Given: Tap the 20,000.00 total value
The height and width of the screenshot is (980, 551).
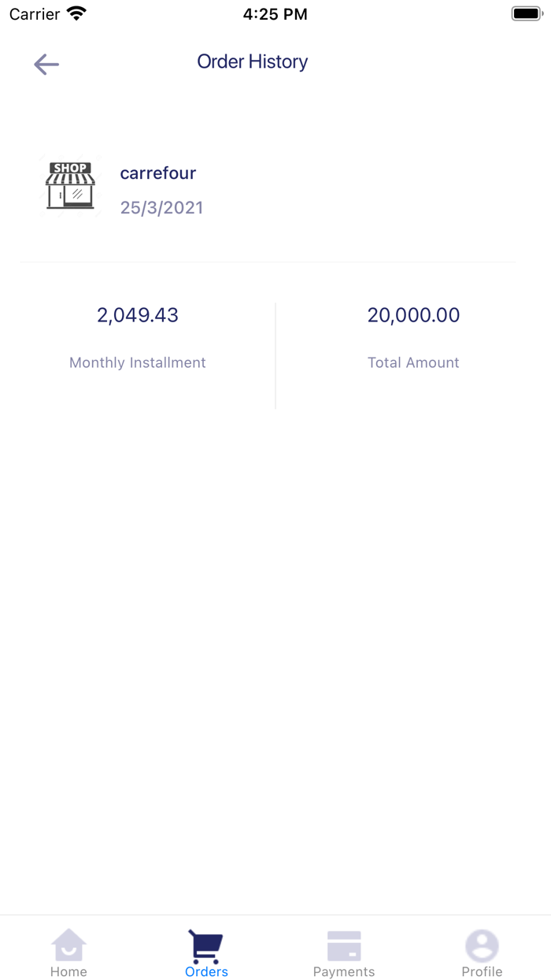Looking at the screenshot, I should (x=413, y=315).
